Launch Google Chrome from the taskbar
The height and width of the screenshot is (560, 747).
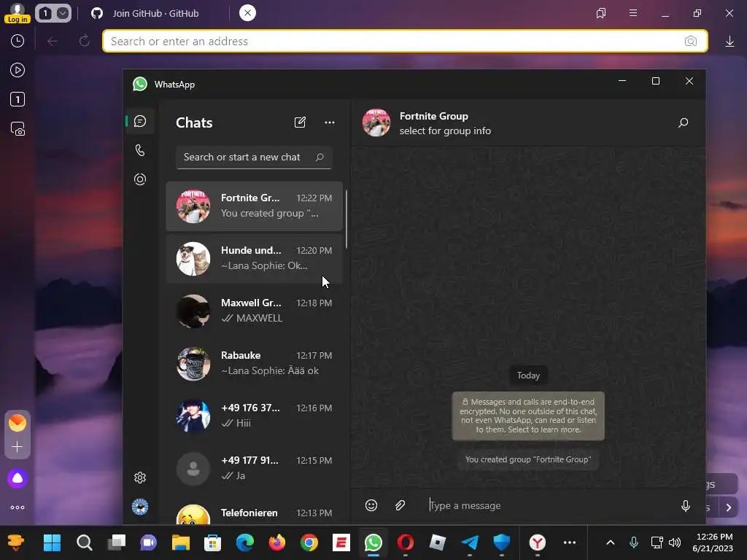coord(309,542)
